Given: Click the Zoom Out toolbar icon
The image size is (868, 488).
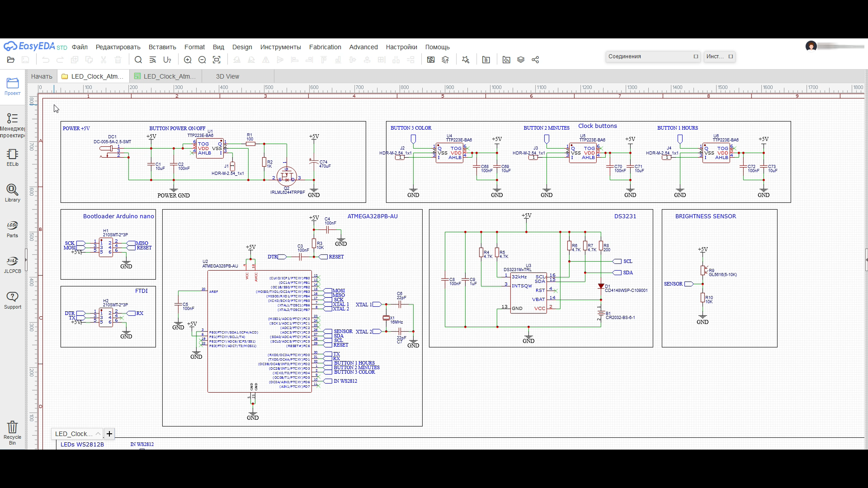Looking at the screenshot, I should [x=202, y=60].
